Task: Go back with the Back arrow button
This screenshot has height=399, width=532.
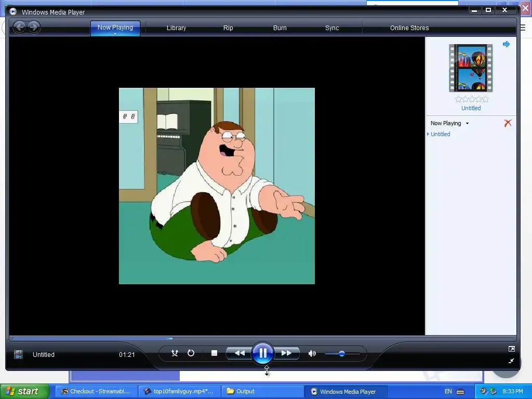Action: (19, 27)
